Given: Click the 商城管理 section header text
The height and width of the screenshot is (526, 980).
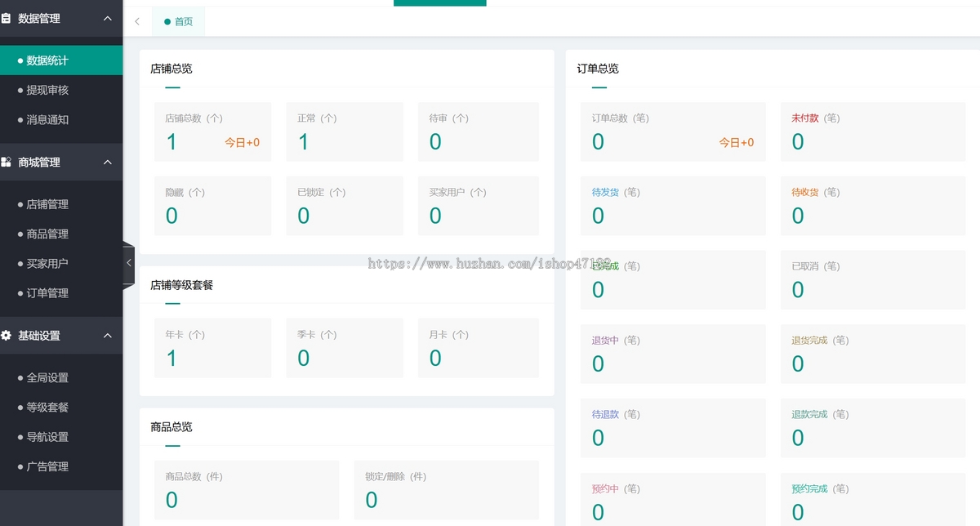Looking at the screenshot, I should pos(39,163).
